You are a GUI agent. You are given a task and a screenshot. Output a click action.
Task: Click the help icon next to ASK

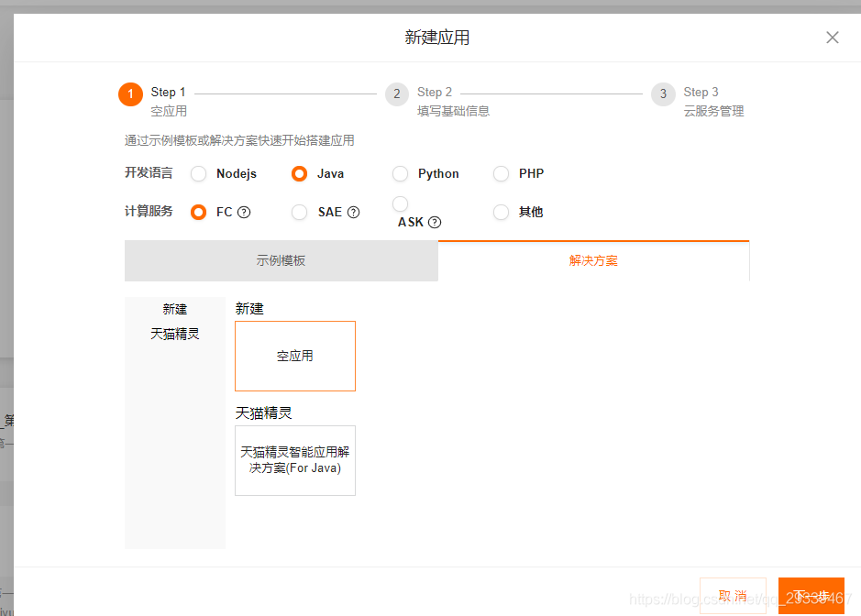[435, 223]
